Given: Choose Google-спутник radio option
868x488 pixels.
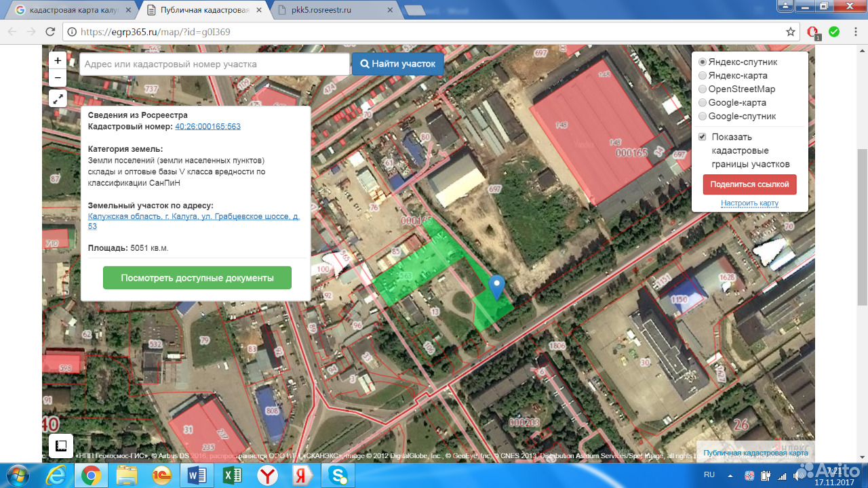Looking at the screenshot, I should click(703, 117).
